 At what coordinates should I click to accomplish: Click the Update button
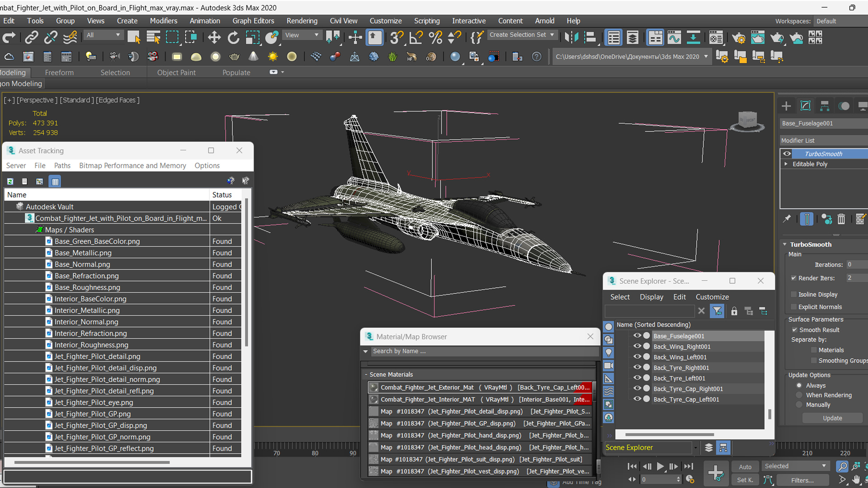coord(832,418)
